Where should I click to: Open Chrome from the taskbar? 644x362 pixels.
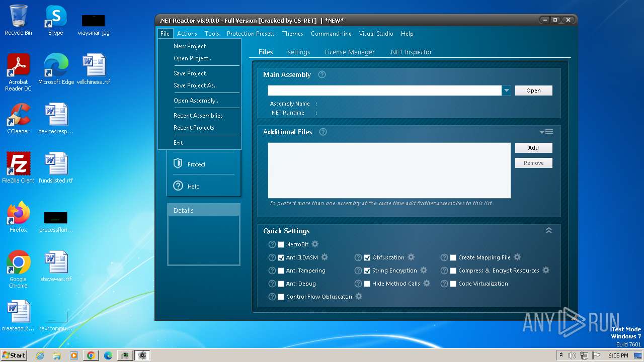(91, 355)
